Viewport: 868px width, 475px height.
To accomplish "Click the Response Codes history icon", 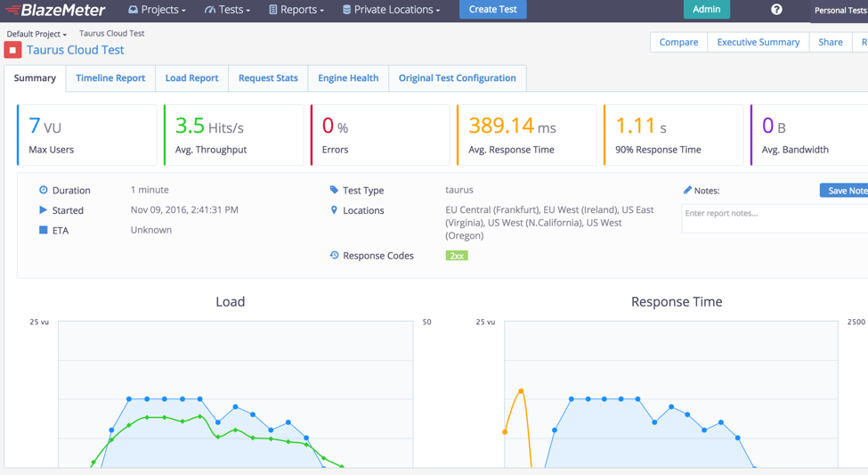I will tap(334, 255).
